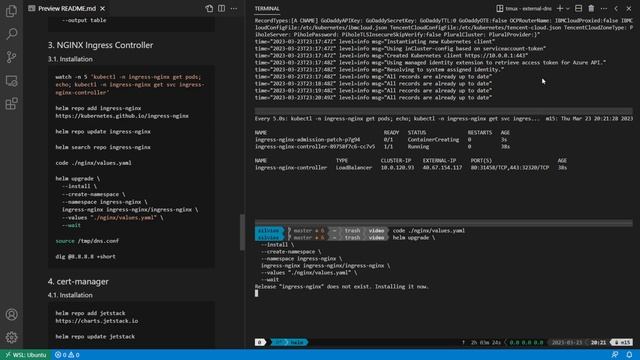Click the 'helm repo update ingress-nginx' line
Screen dimensions: 640x360
(103, 131)
